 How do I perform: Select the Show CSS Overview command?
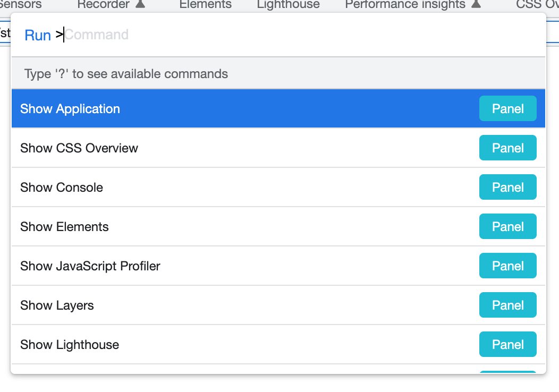pyautogui.click(x=278, y=148)
